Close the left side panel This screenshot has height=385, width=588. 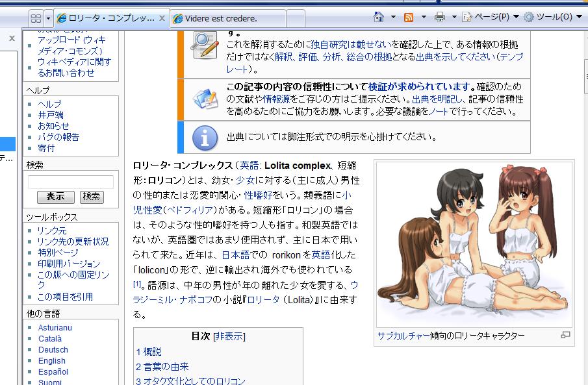tap(12, 38)
